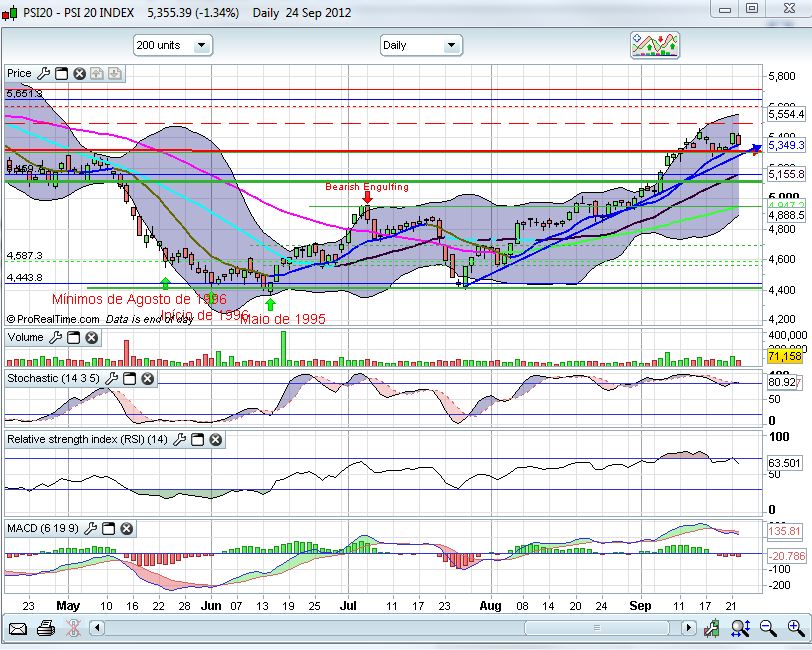This screenshot has height=650, width=812.
Task: Click the 4,587.3 level label
Action: (24, 255)
